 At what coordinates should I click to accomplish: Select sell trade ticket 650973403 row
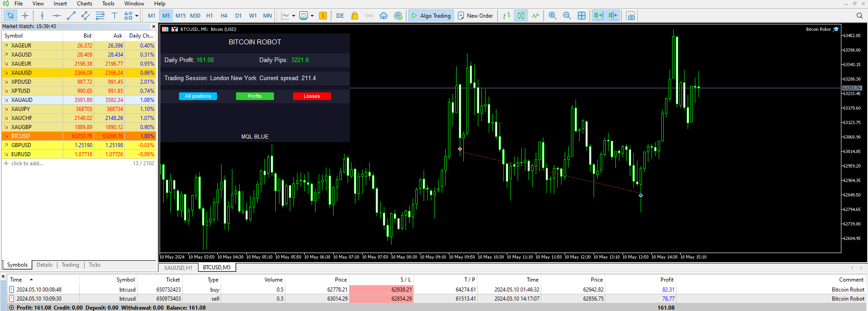pos(436,299)
